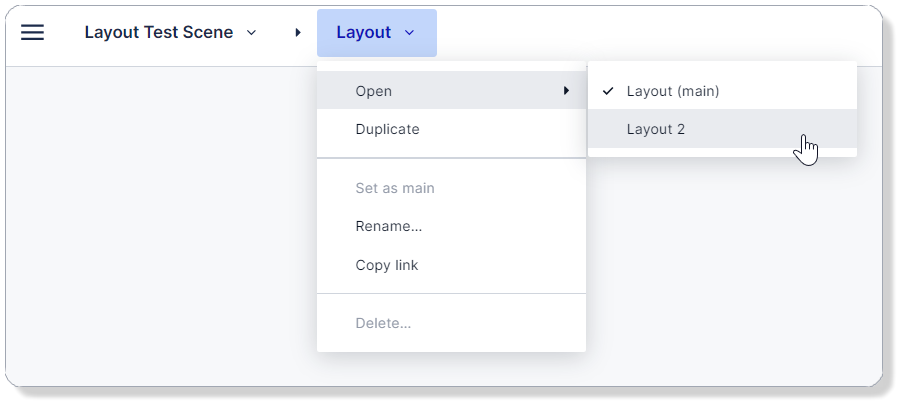This screenshot has width=898, height=402.
Task: Click the highlighted Layout button label
Action: click(363, 33)
